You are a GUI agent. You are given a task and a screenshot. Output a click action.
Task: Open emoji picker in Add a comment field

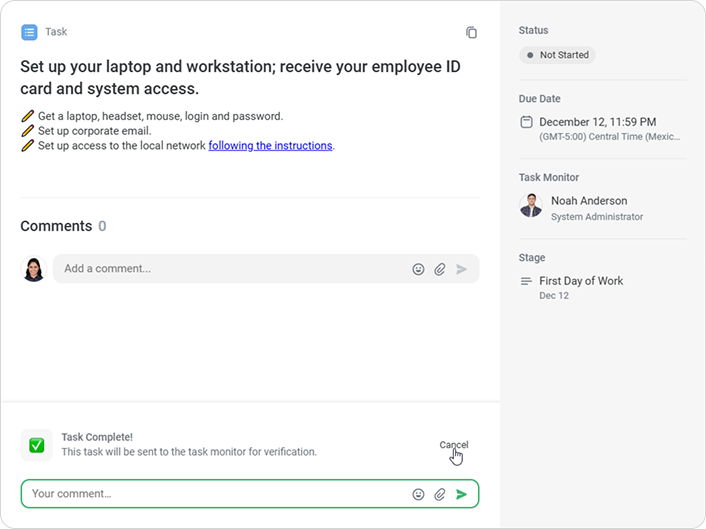click(x=418, y=269)
